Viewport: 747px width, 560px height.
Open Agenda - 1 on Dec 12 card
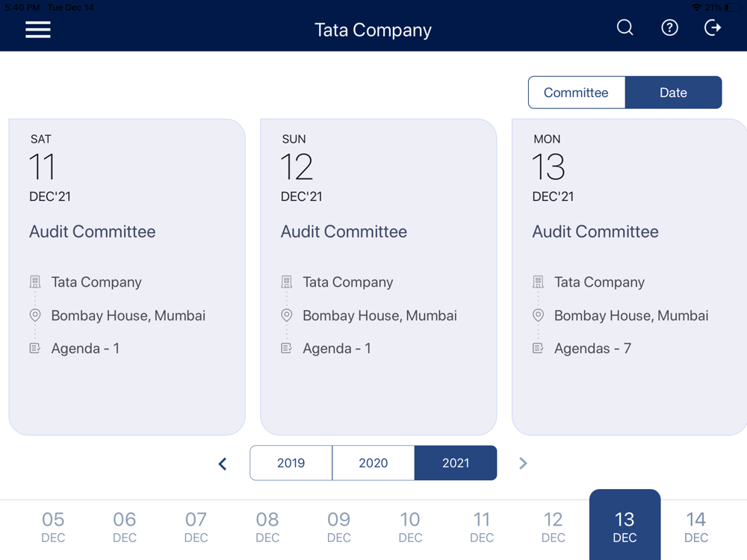(x=337, y=348)
